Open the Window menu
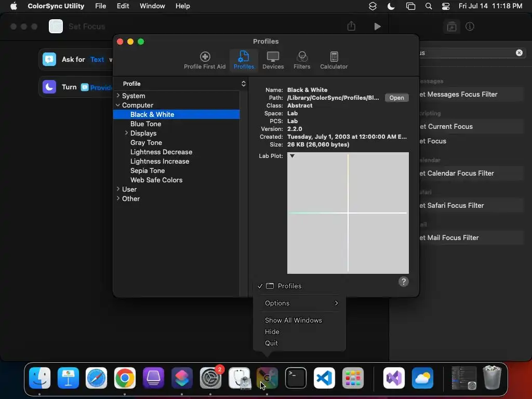The width and height of the screenshot is (532, 399). coord(152,6)
